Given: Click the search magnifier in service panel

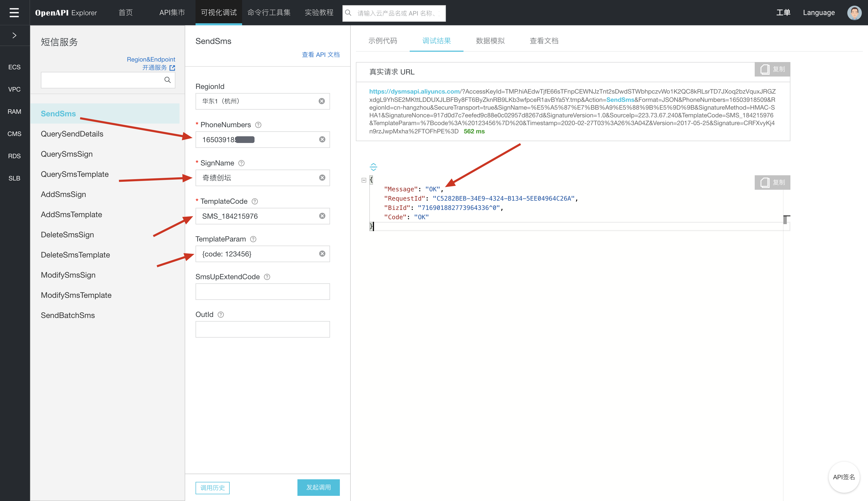Looking at the screenshot, I should click(x=167, y=80).
